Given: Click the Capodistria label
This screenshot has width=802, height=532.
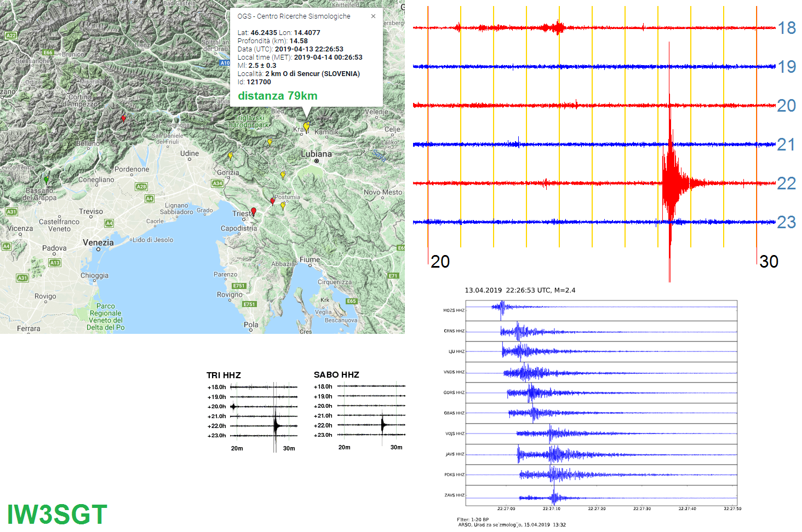Looking at the screenshot, I should [x=239, y=228].
